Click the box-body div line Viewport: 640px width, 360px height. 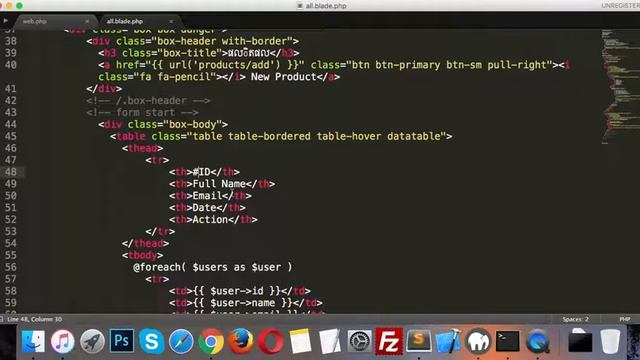(163, 124)
